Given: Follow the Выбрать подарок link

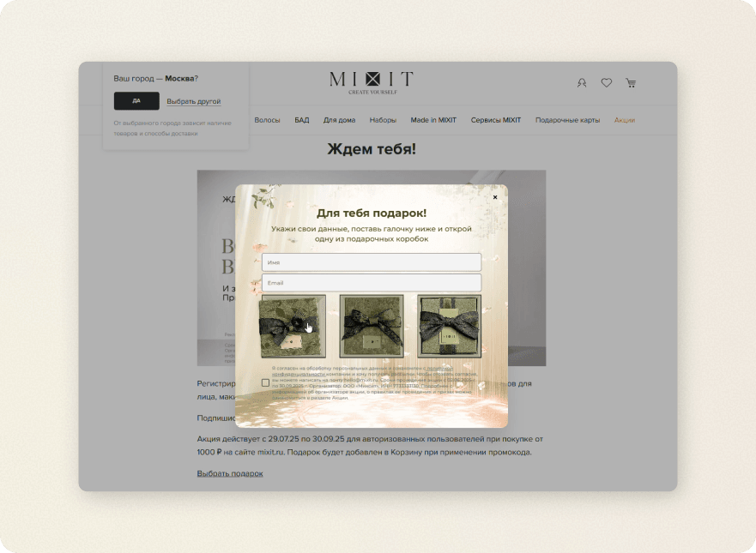Looking at the screenshot, I should point(230,473).
